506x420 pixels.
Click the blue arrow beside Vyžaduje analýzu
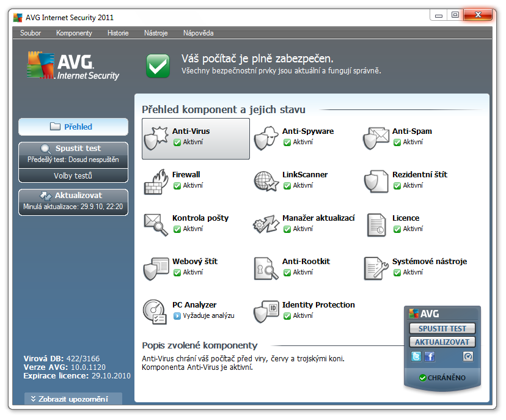pos(177,315)
